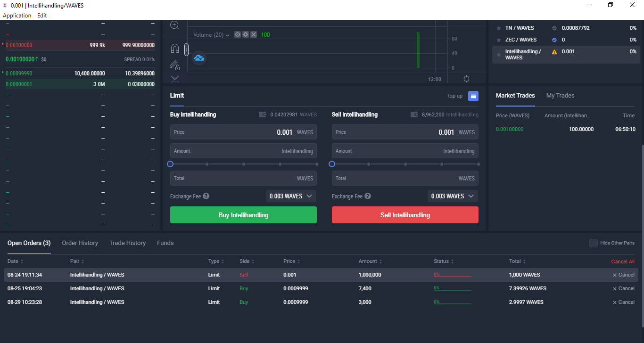Remove the Volume indicator with X
The image size is (644, 343).
click(254, 34)
